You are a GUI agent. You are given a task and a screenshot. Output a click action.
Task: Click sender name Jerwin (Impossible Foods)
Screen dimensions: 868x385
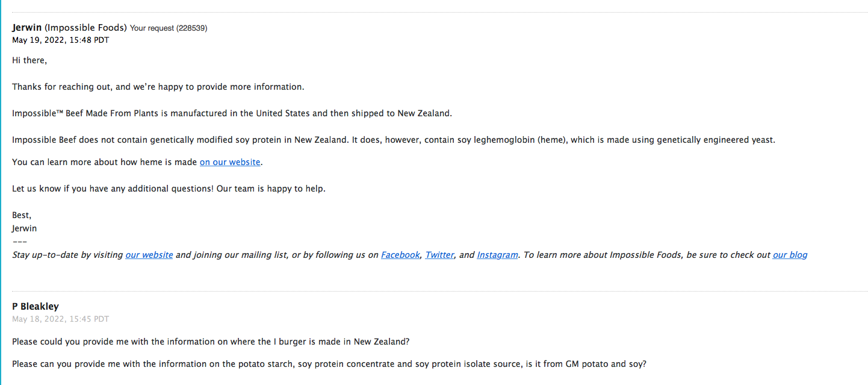pos(69,28)
